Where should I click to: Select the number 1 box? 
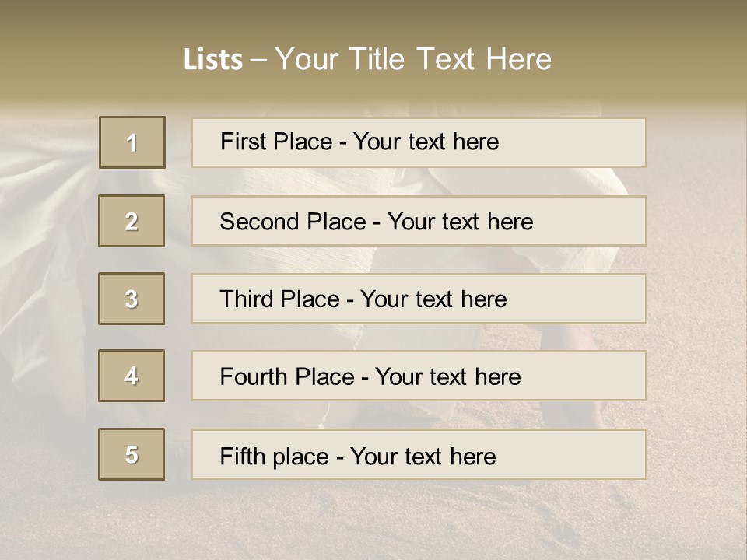coord(132,142)
